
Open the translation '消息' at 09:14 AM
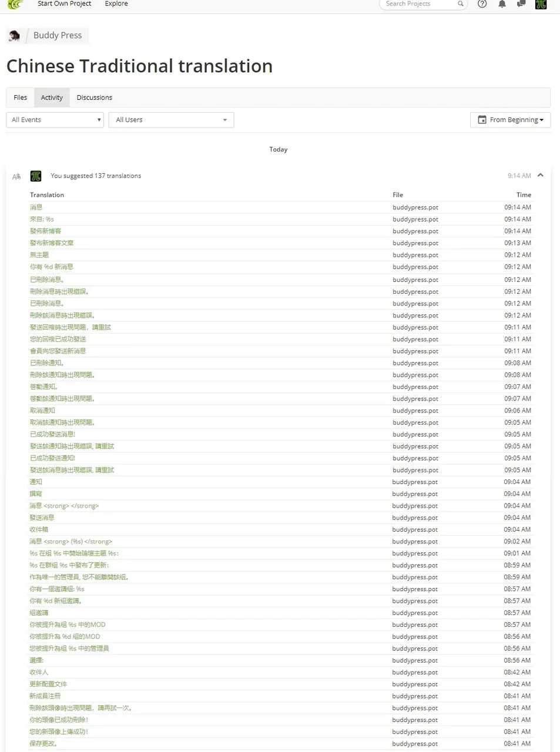36,207
